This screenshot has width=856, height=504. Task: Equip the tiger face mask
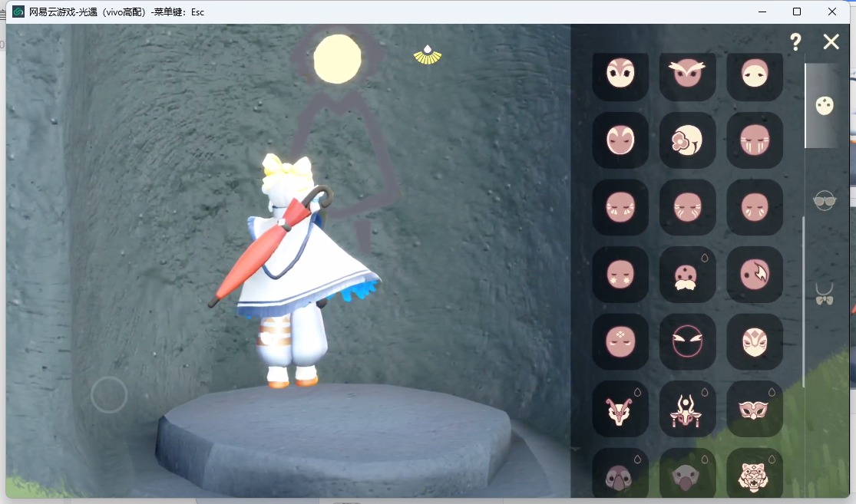755,473
